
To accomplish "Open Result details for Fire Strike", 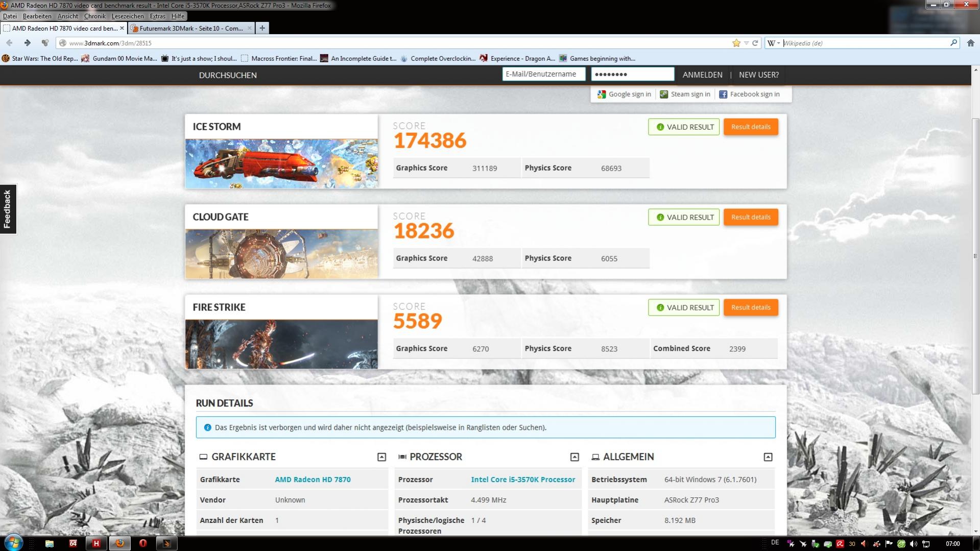I will [751, 307].
